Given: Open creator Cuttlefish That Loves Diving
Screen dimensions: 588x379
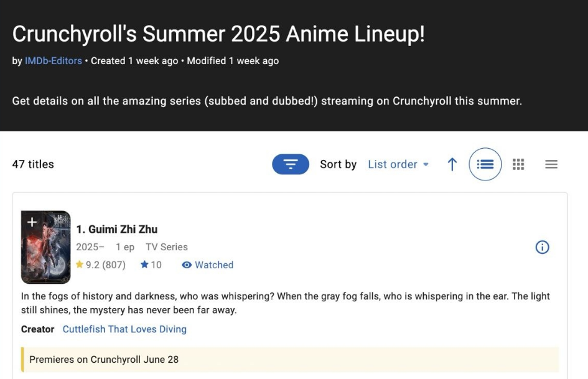Looking at the screenshot, I should (124, 329).
